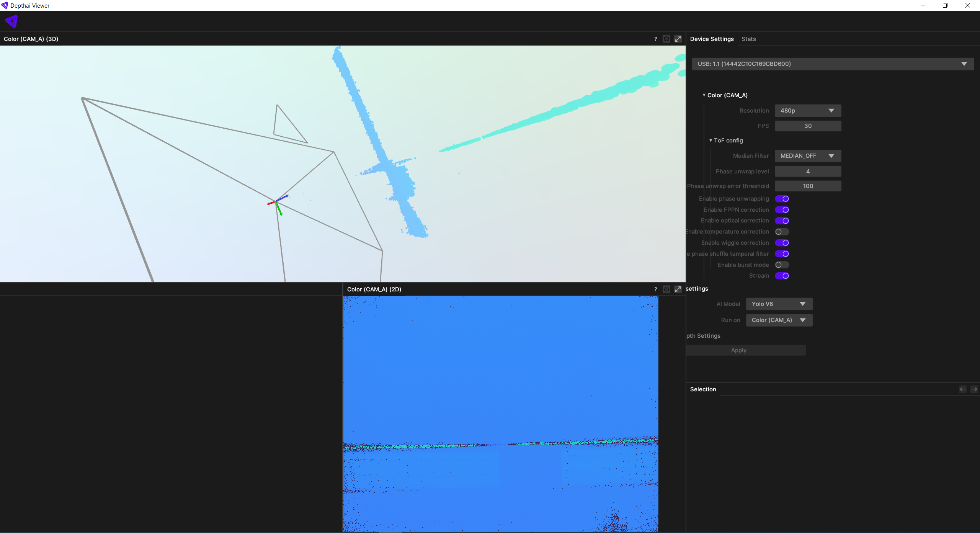980x533 pixels.
Task: Maximize the Color (CAM_A) 2D view
Action: click(x=678, y=289)
